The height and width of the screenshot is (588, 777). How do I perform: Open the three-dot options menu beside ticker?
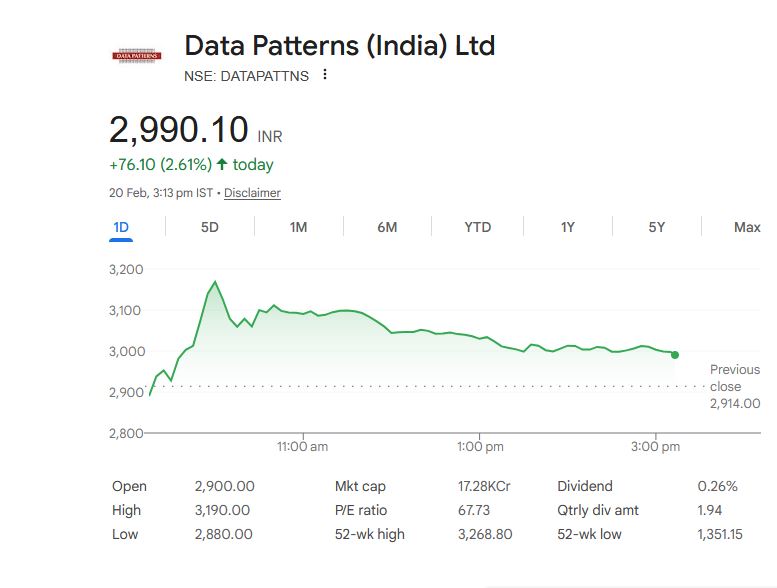(x=325, y=75)
